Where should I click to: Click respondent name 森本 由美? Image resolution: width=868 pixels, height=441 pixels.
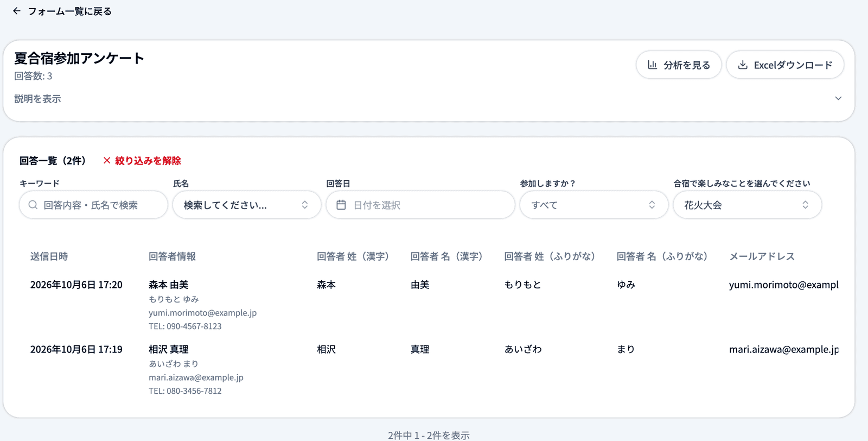coord(169,285)
